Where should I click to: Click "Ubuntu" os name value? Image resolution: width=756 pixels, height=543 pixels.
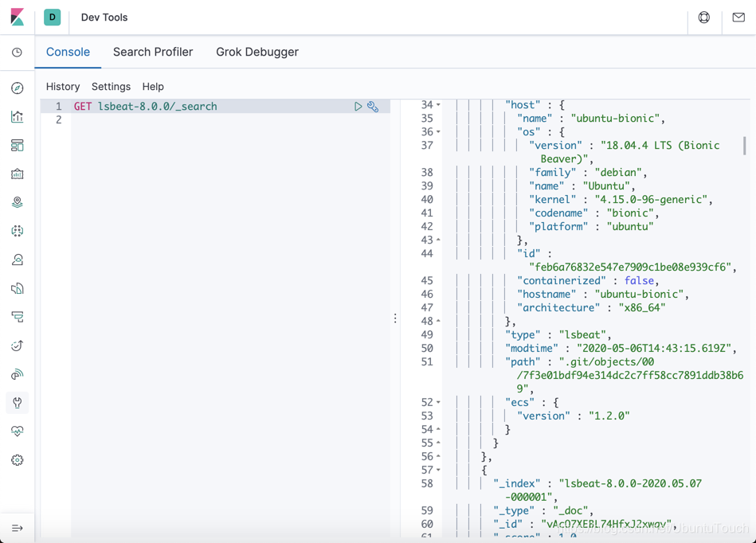coord(606,186)
